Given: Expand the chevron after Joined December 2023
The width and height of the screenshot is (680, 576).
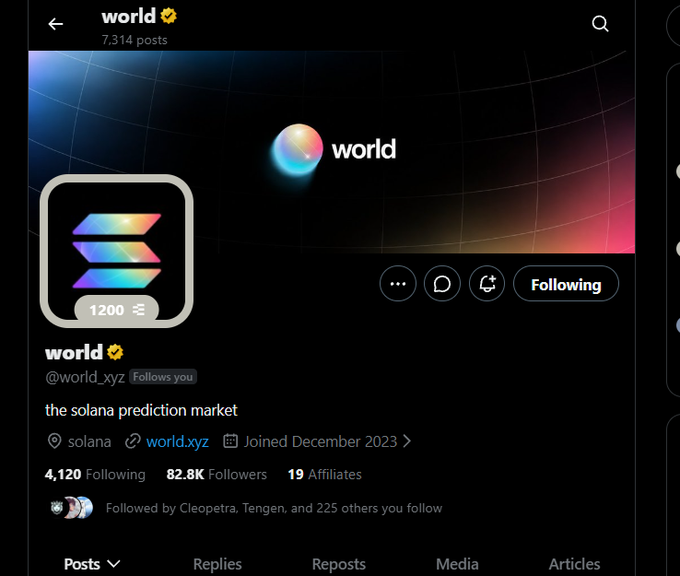Looking at the screenshot, I should click(x=407, y=442).
